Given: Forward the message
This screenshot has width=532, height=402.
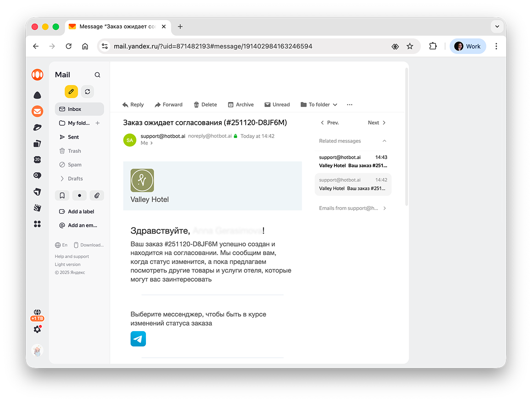Looking at the screenshot, I should (x=169, y=104).
